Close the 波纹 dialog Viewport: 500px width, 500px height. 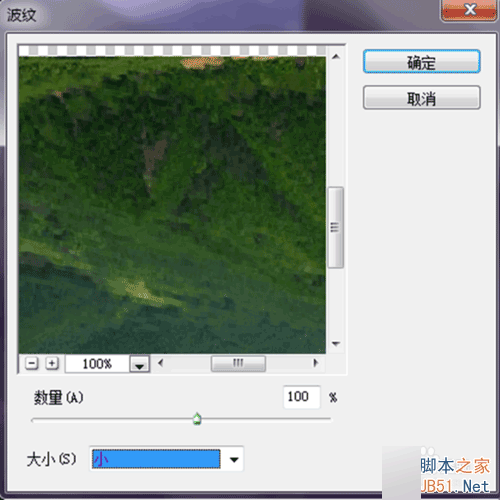(470, 10)
